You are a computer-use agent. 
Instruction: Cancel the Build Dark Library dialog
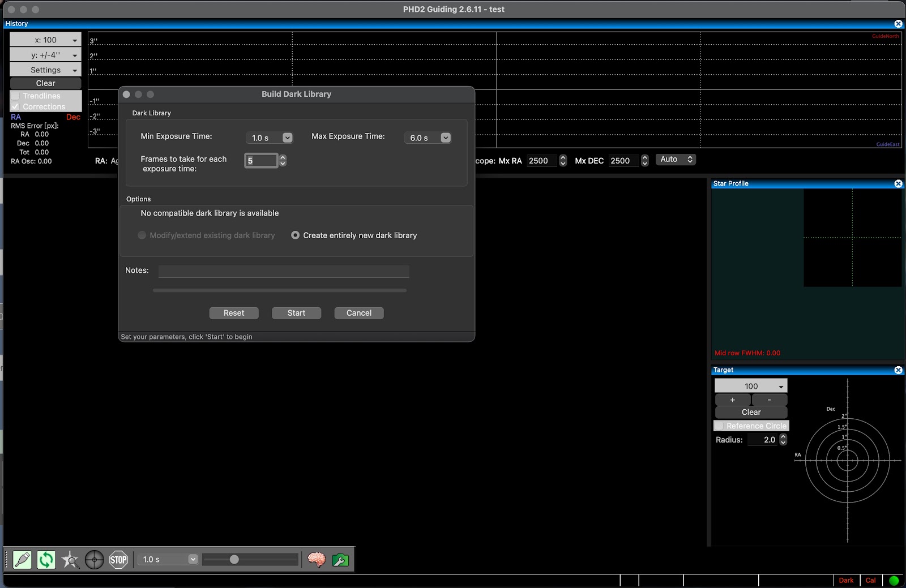(x=359, y=313)
